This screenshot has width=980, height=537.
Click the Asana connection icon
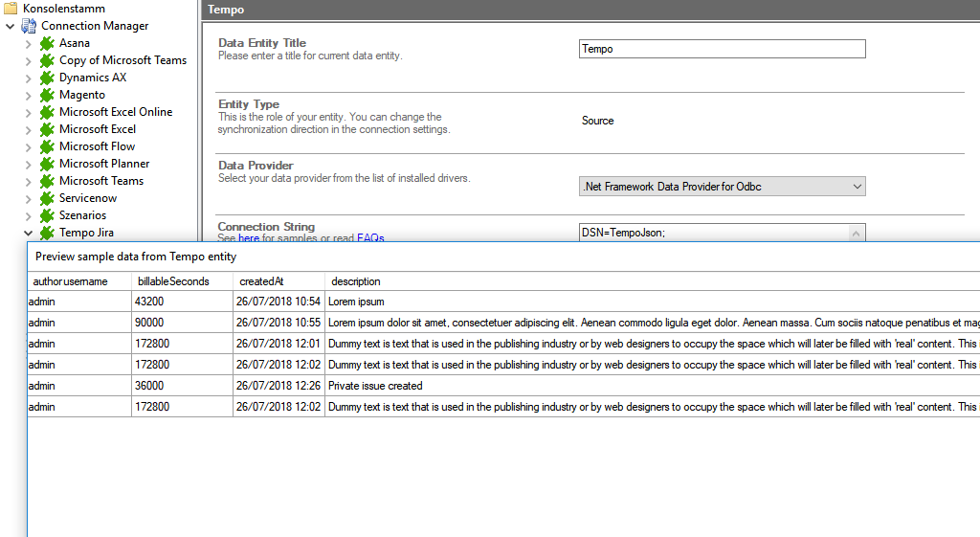(x=47, y=43)
